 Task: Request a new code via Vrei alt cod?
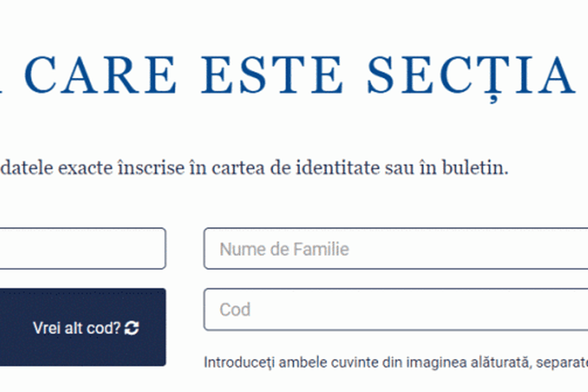[86, 328]
